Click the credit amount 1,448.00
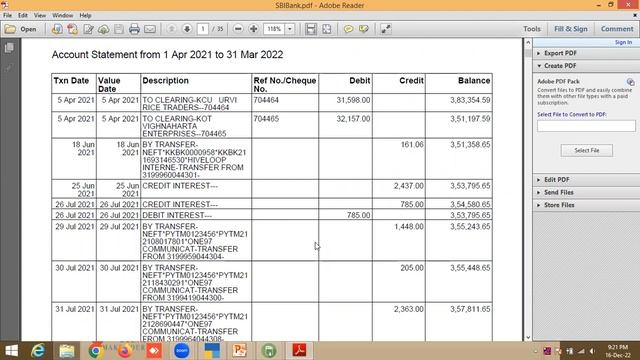This screenshot has height=360, width=640. pos(409,227)
